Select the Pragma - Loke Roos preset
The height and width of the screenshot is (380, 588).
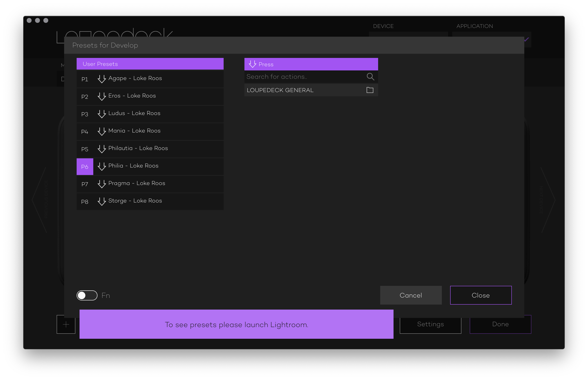pyautogui.click(x=137, y=183)
